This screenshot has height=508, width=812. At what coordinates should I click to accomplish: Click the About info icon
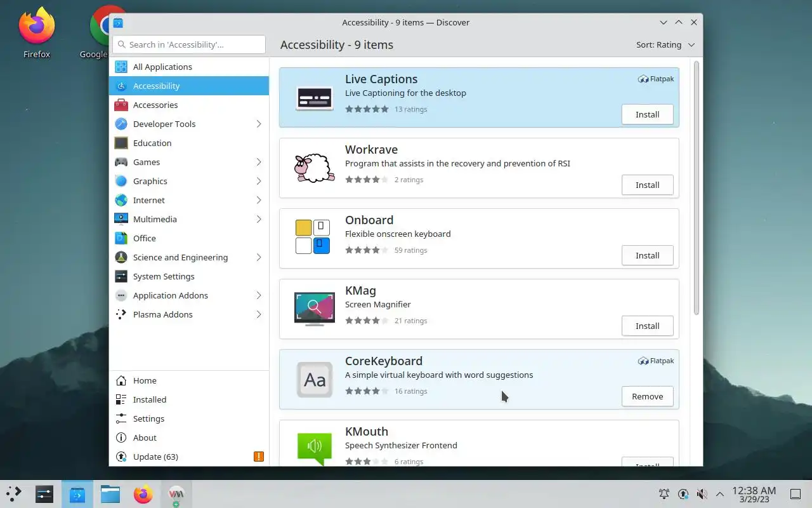tap(121, 438)
